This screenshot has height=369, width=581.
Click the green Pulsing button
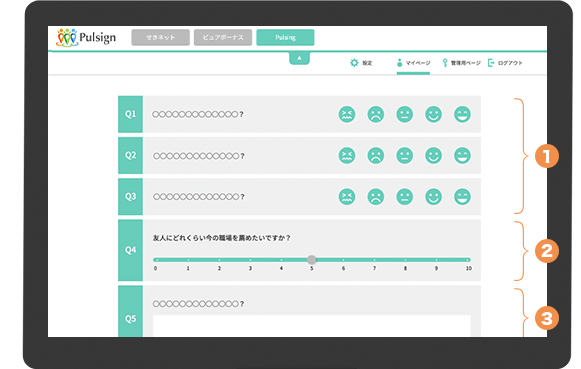[x=285, y=37]
